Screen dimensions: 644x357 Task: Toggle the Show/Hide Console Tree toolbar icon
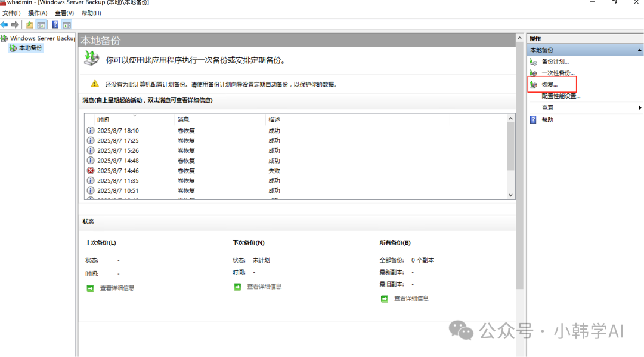pos(41,24)
